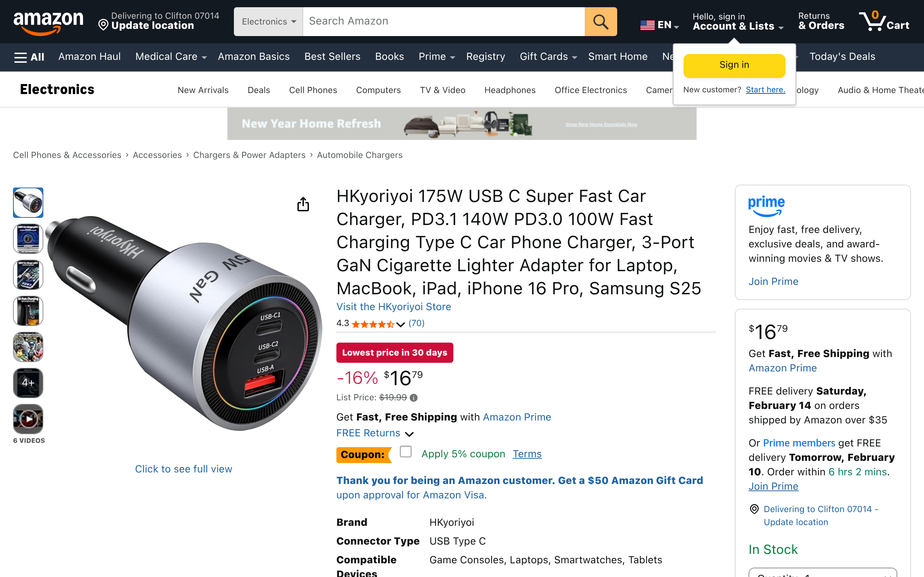Image resolution: width=924 pixels, height=577 pixels.
Task: Click the list price info icon
Action: 414,398
